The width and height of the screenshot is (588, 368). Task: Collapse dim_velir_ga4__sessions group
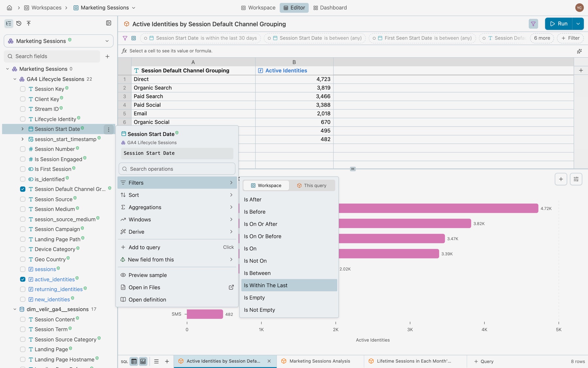[15, 309]
